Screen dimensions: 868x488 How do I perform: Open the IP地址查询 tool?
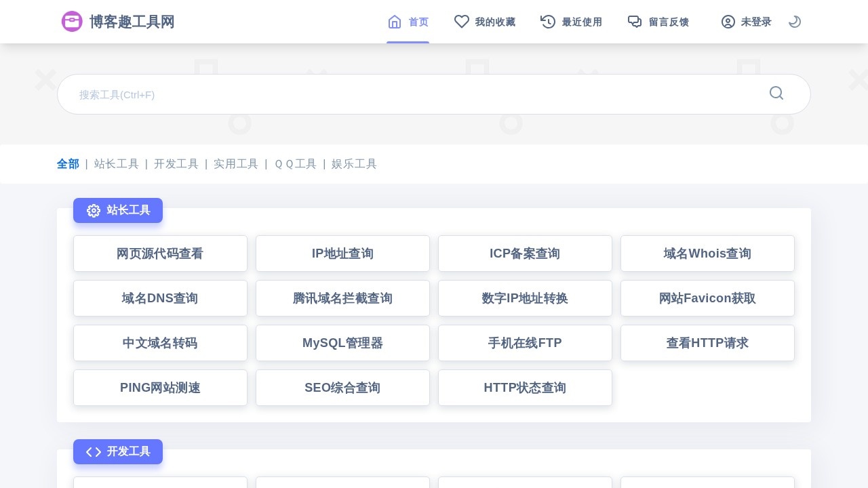342,253
